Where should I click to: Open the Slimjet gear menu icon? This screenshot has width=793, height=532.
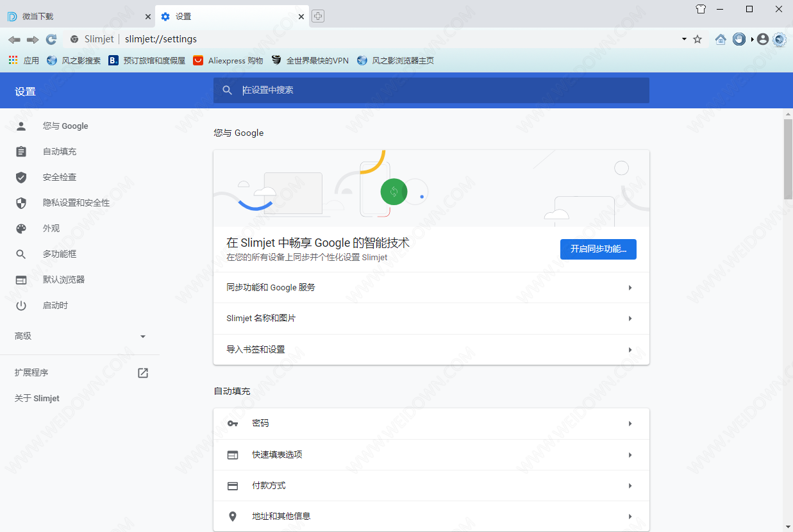pos(780,39)
